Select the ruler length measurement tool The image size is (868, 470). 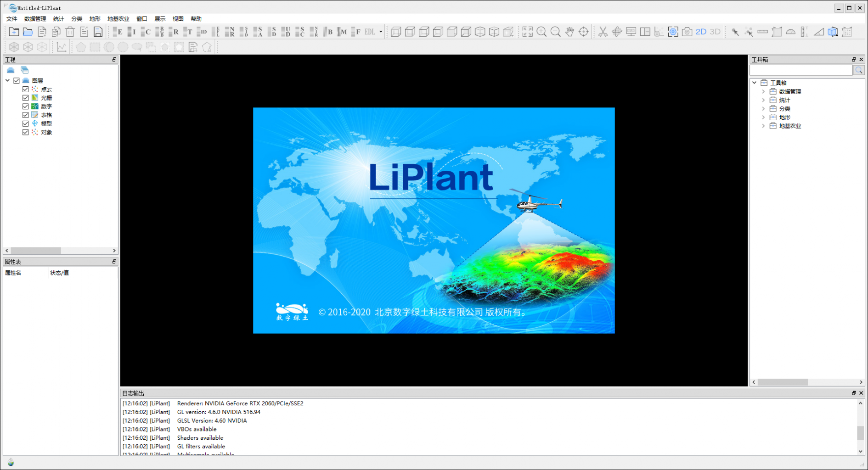[x=763, y=32]
